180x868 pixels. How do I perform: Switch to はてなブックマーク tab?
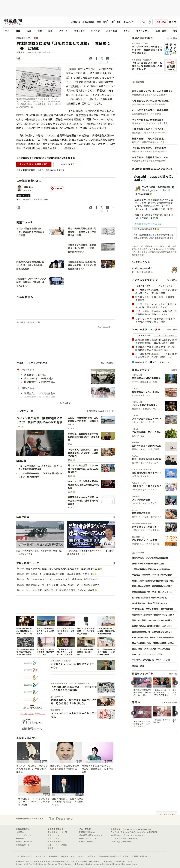coord(165,335)
